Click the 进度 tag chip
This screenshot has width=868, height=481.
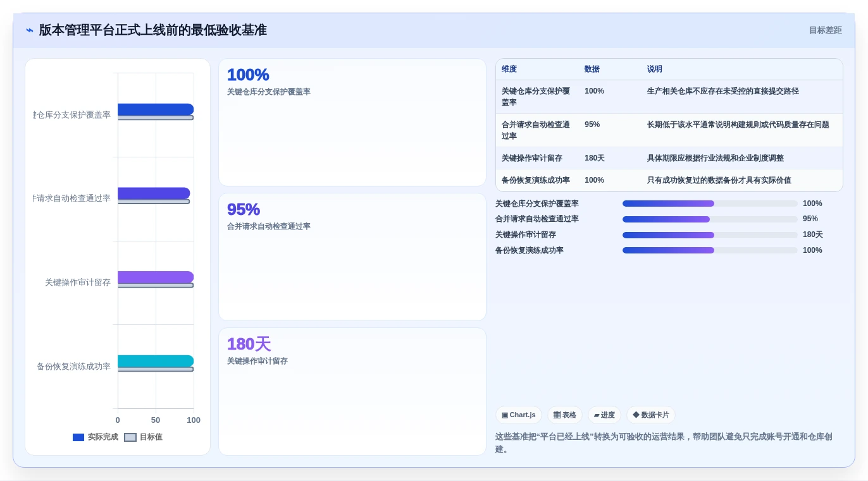pos(604,415)
